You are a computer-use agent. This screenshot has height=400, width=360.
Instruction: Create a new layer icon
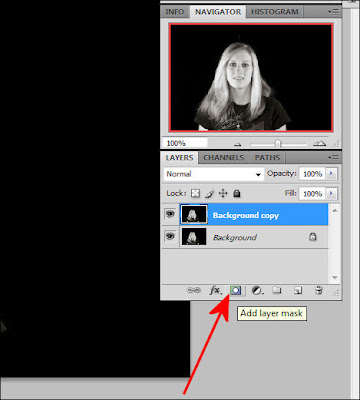pyautogui.click(x=297, y=291)
